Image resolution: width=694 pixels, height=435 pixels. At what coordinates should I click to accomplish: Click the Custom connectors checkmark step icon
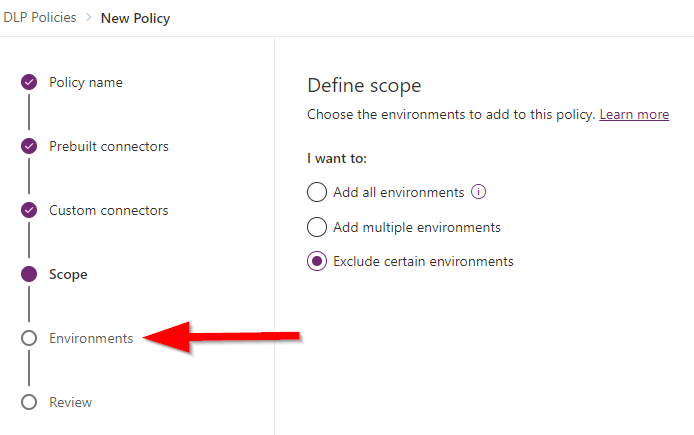[29, 210]
